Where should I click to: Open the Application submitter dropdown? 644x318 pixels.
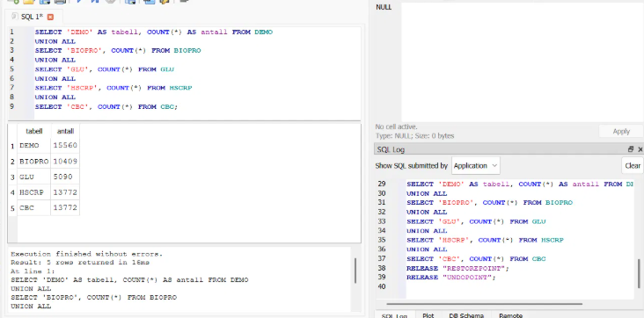(x=476, y=166)
